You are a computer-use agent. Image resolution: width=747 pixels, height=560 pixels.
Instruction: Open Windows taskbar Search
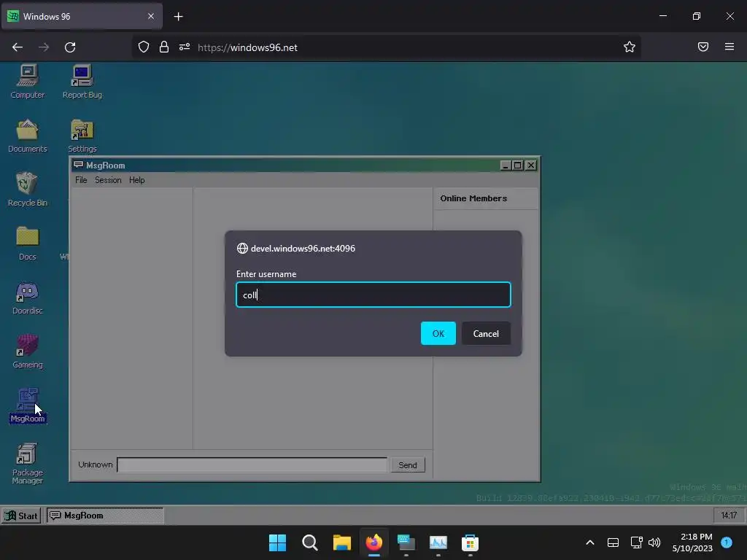[x=309, y=542]
